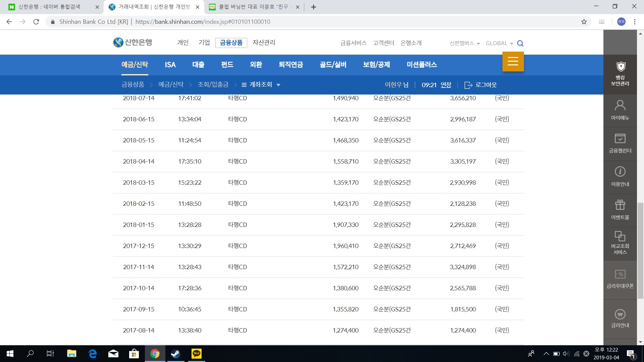Click 오순분(GS25간 in 2018-03-15 row
This screenshot has height=362, width=644.
(x=392, y=183)
